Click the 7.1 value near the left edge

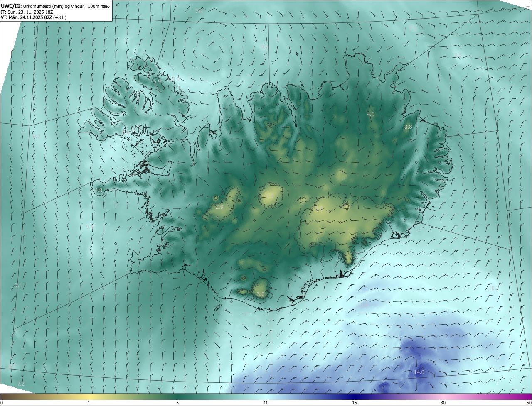19,285
